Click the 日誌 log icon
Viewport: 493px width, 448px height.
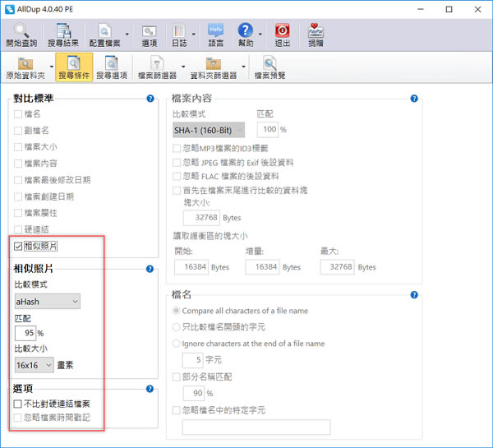(x=178, y=32)
